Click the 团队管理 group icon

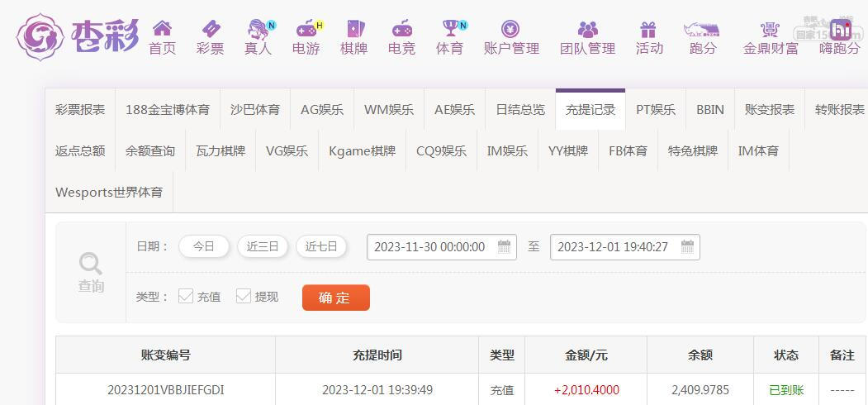point(587,29)
